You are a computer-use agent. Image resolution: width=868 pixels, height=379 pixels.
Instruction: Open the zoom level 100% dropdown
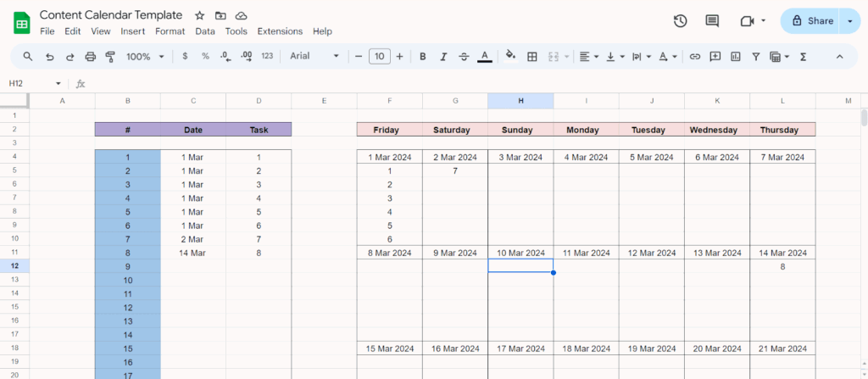coord(146,57)
